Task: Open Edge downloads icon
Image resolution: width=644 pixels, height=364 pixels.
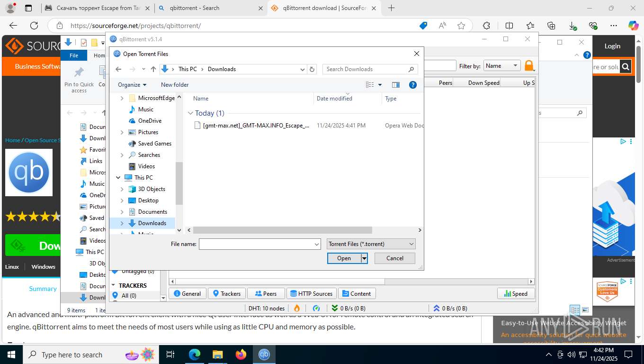Action: coord(572,26)
